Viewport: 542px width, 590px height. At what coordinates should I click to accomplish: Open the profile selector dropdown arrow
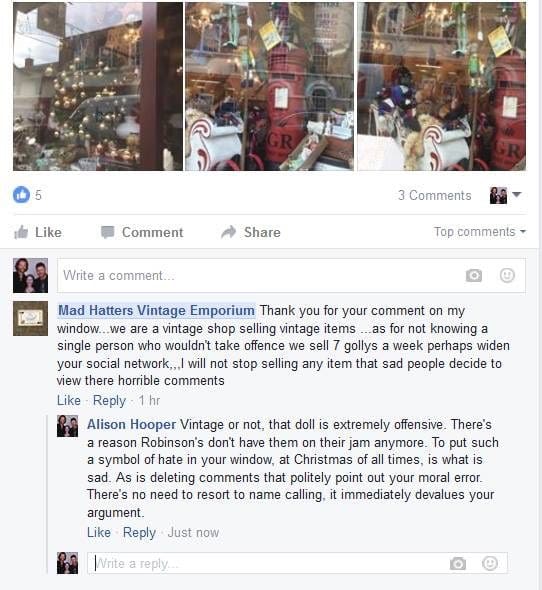click(516, 195)
